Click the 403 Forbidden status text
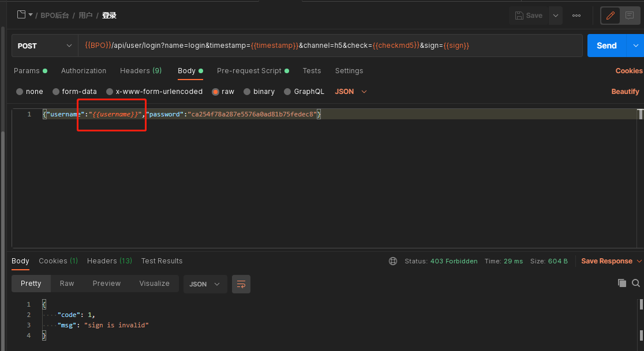 (x=454, y=261)
